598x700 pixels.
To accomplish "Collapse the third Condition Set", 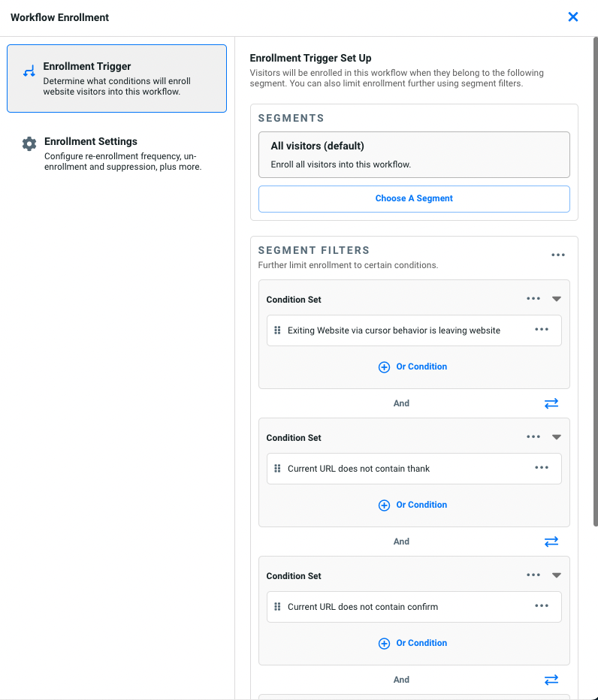I will 557,575.
